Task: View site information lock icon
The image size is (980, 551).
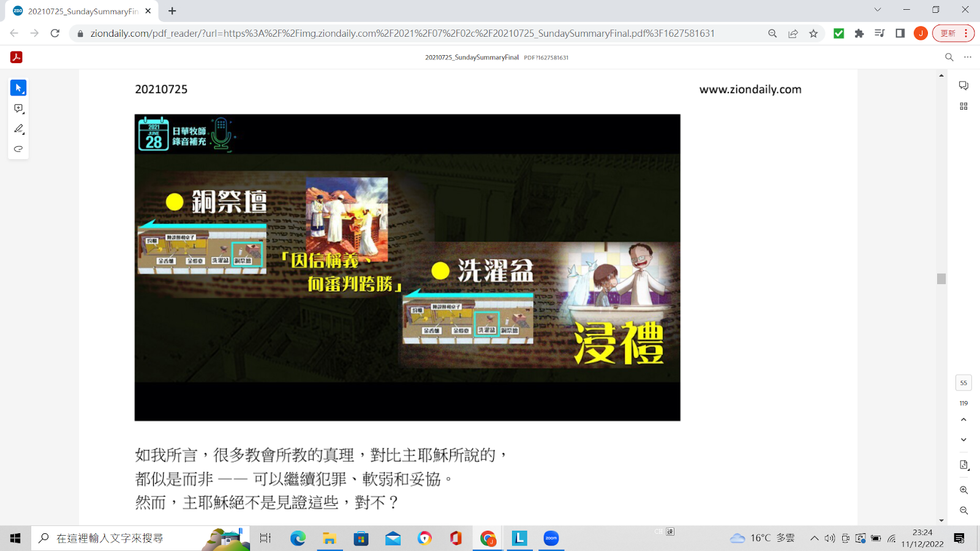Action: point(80,34)
